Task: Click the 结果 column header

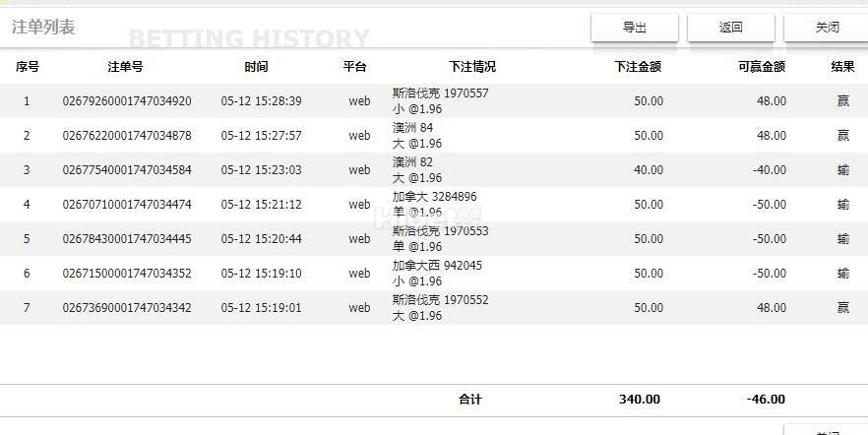Action: [x=842, y=67]
